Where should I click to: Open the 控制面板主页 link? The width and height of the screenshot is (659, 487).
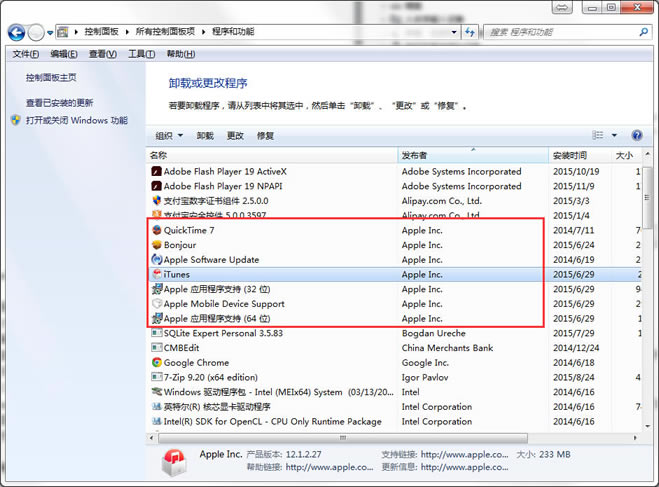[x=51, y=77]
